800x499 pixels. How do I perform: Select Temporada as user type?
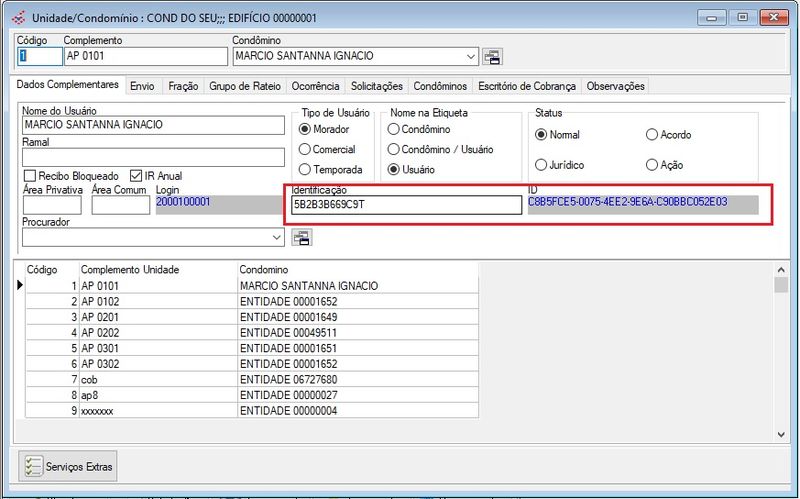(x=305, y=170)
